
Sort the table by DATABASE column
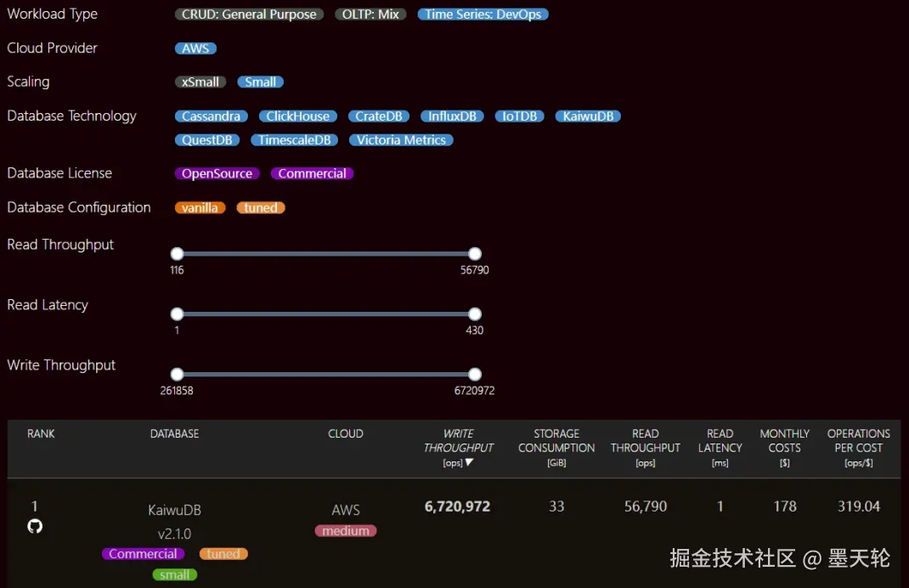pyautogui.click(x=174, y=433)
